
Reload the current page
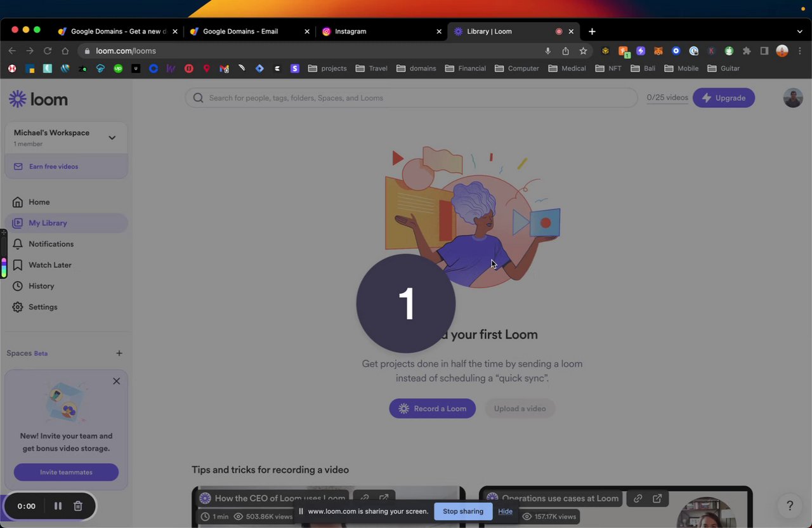(48, 51)
